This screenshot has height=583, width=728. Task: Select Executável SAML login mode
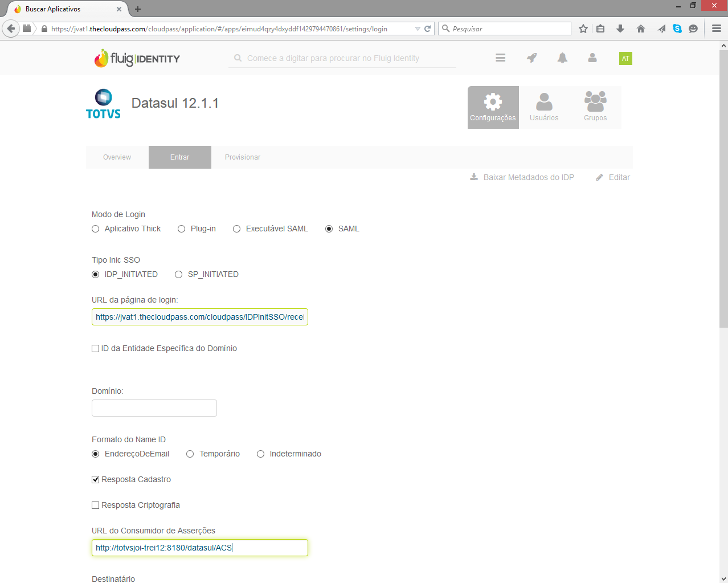236,229
